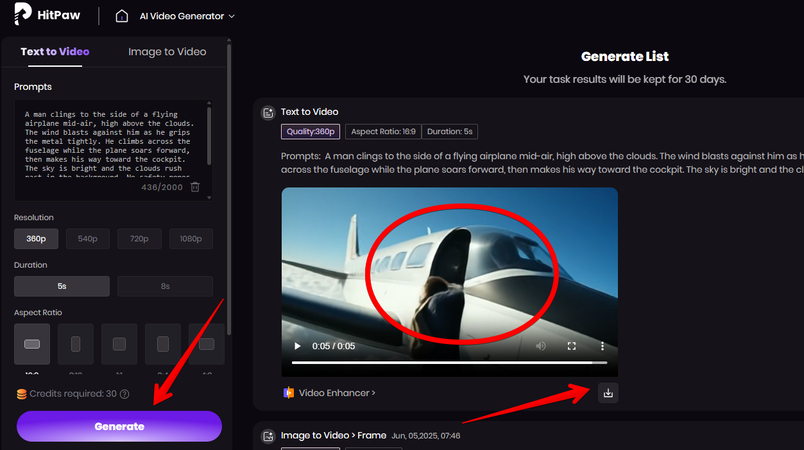Click the Quality:360p tag
This screenshot has width=804, height=450.
pos(310,132)
